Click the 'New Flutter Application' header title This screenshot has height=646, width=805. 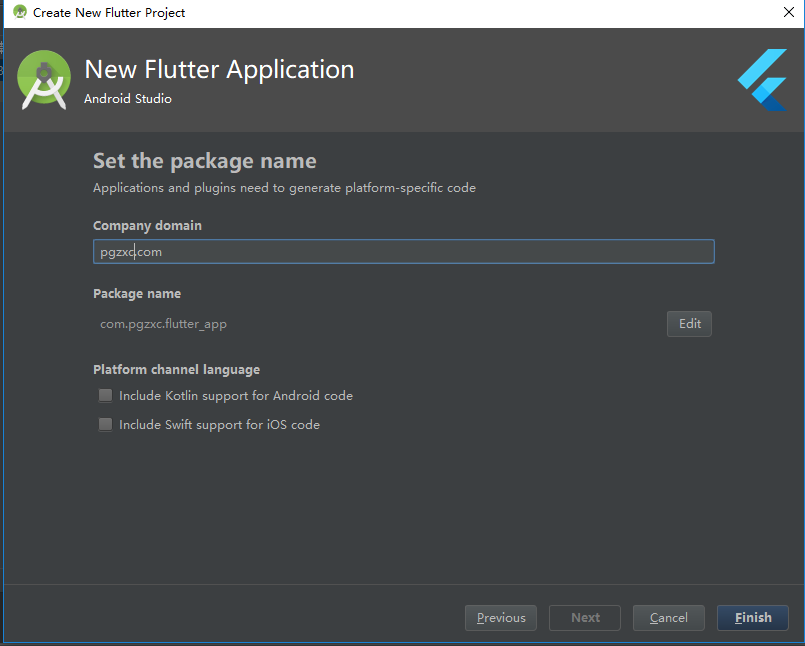click(x=219, y=69)
